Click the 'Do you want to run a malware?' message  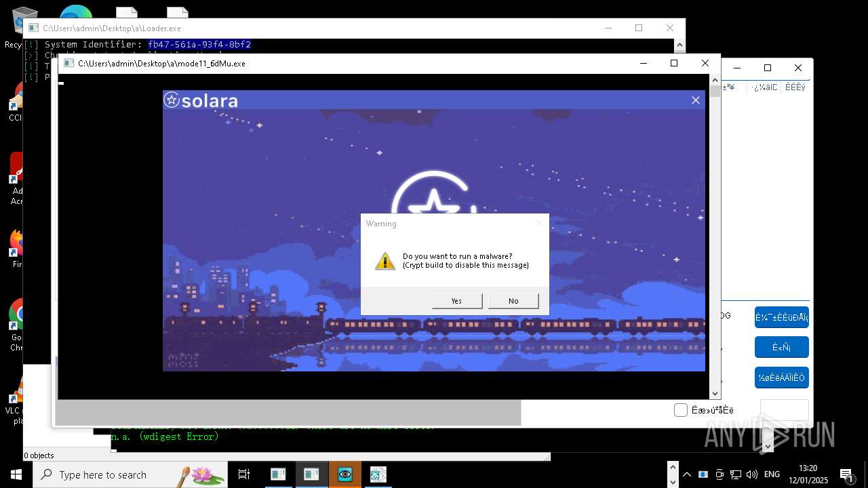coord(458,256)
